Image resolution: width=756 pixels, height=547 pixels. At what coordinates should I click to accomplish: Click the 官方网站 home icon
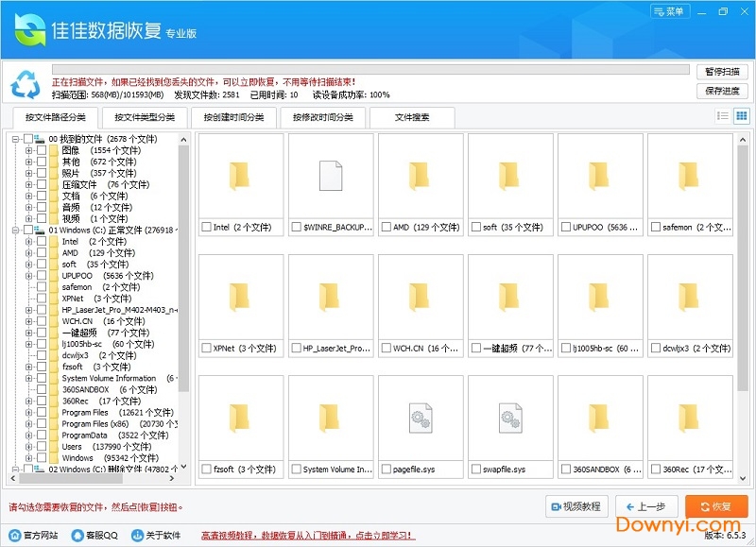click(14, 535)
